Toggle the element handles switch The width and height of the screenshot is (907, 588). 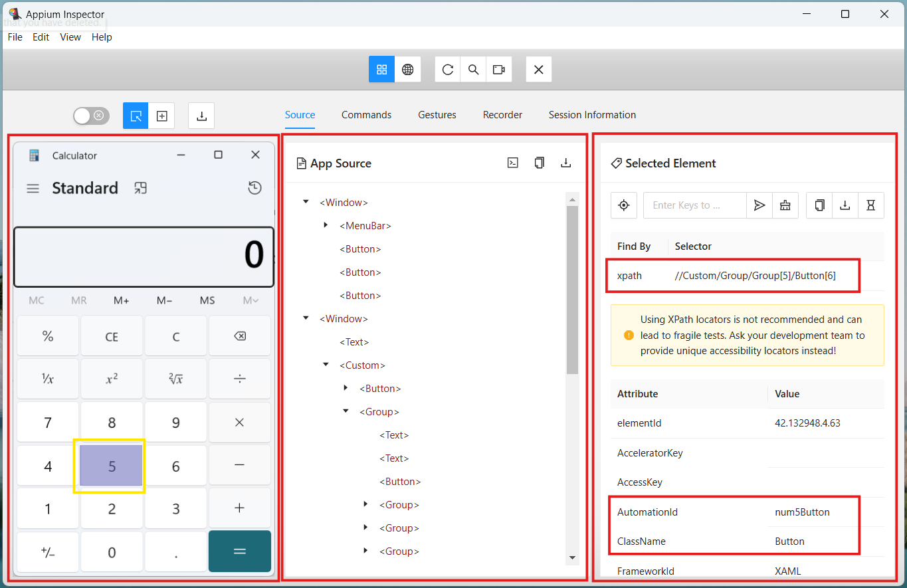pyautogui.click(x=91, y=116)
